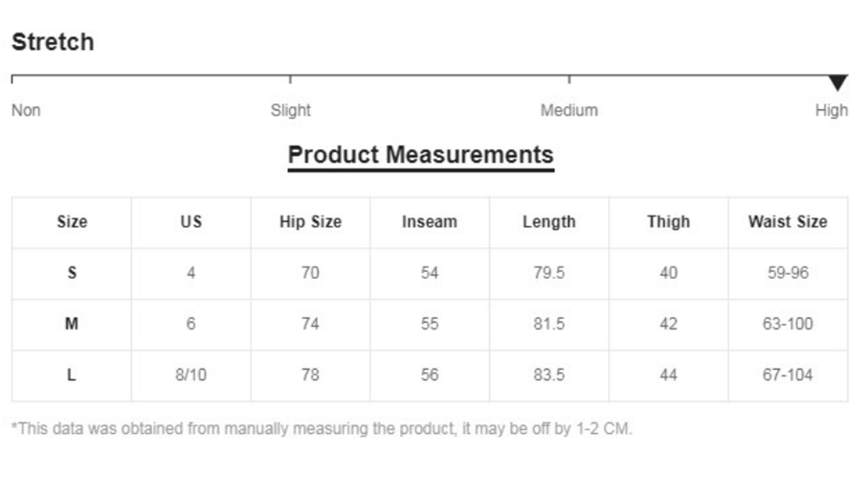Viewport: 868px width, 479px height.
Task: Select the Medium stretch label
Action: [x=569, y=110]
